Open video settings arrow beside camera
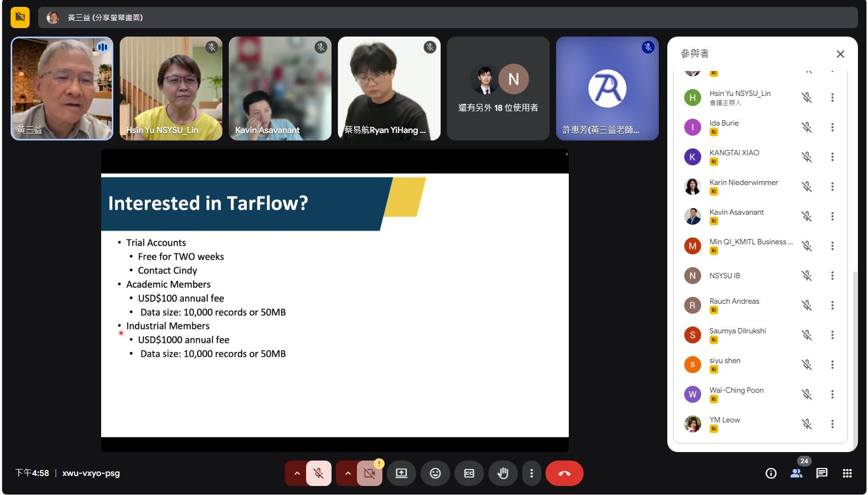 coord(347,473)
